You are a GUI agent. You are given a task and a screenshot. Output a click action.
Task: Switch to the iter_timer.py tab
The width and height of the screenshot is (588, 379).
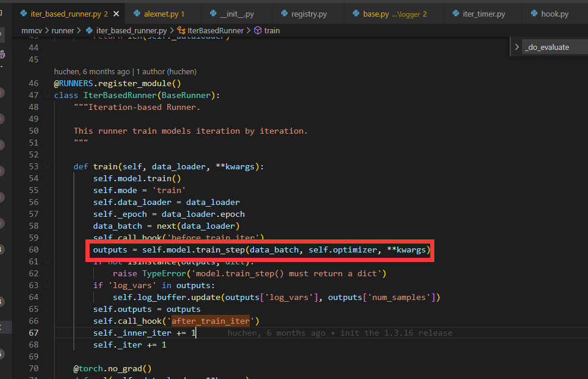(x=484, y=14)
